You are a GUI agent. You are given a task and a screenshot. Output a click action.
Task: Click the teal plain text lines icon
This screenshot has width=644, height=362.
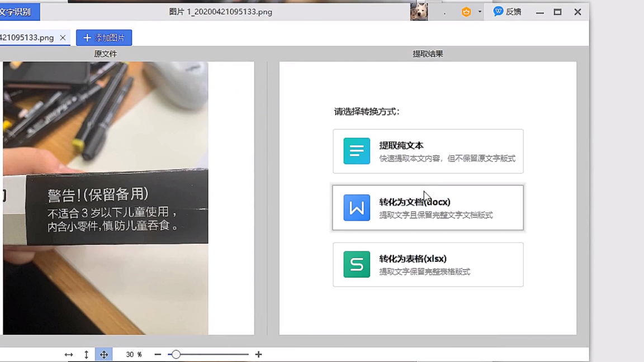pyautogui.click(x=357, y=151)
